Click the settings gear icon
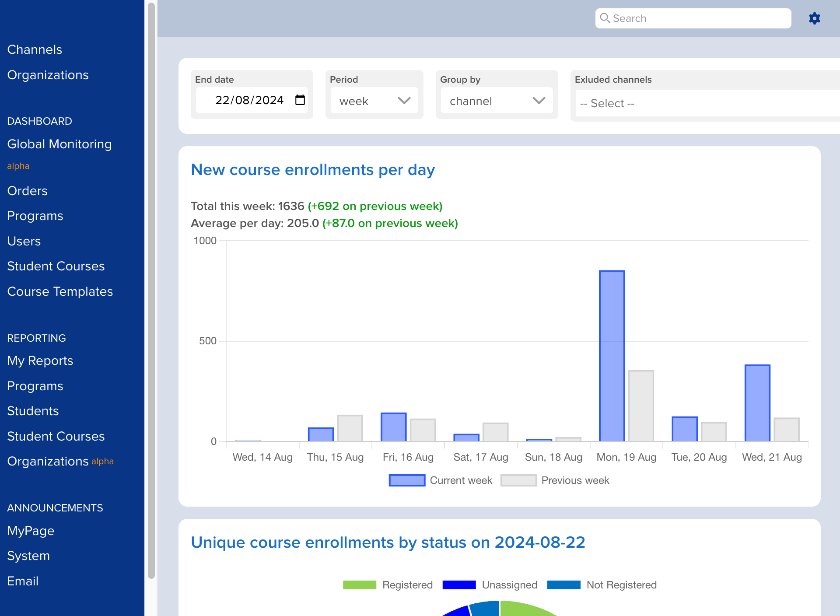840x616 pixels. pos(814,18)
